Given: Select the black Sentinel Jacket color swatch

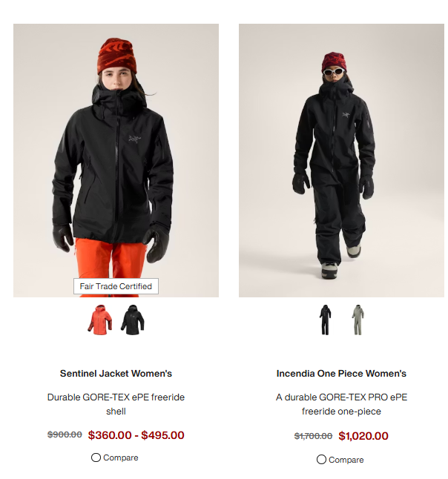Looking at the screenshot, I should click(x=132, y=320).
